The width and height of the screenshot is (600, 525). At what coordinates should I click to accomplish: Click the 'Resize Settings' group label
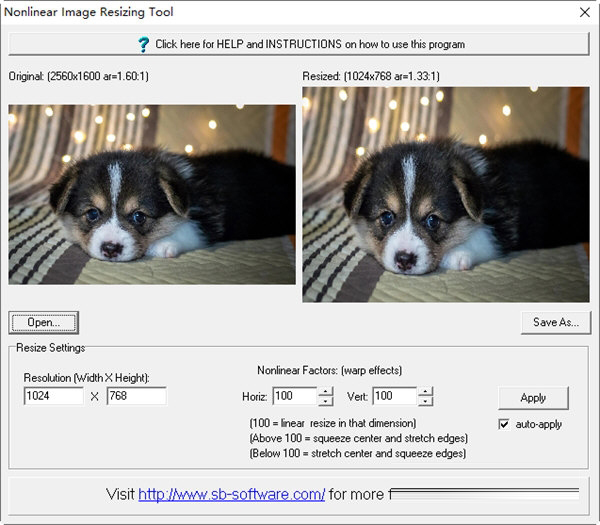click(51, 348)
